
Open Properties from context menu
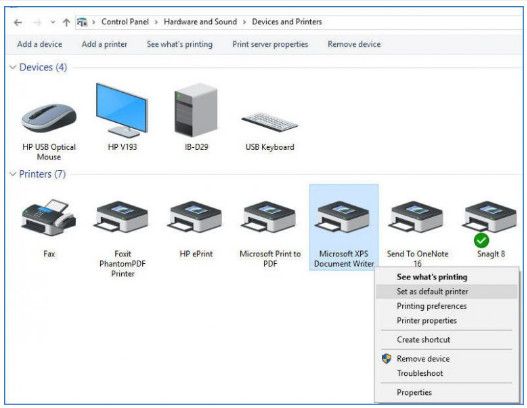coord(446,392)
